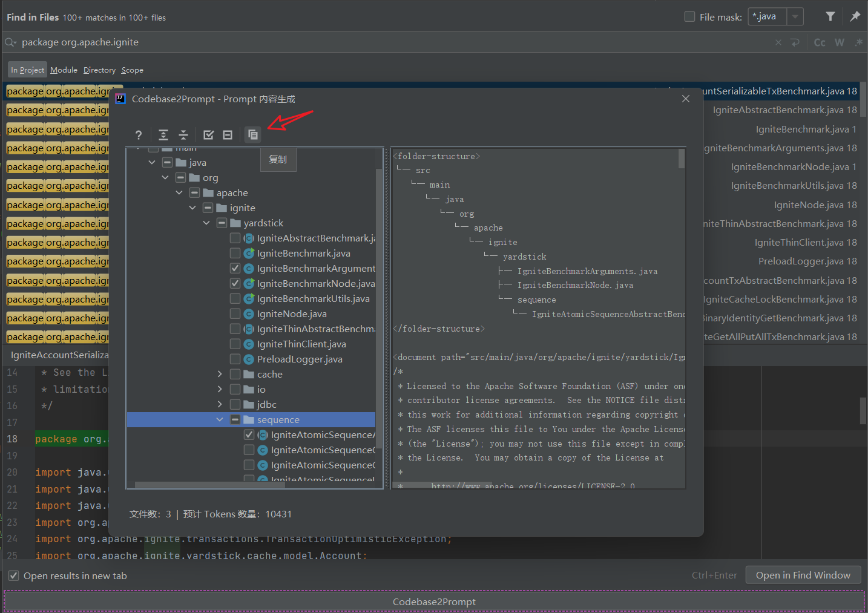Toggle whole words W option
The height and width of the screenshot is (613, 868).
(840, 42)
